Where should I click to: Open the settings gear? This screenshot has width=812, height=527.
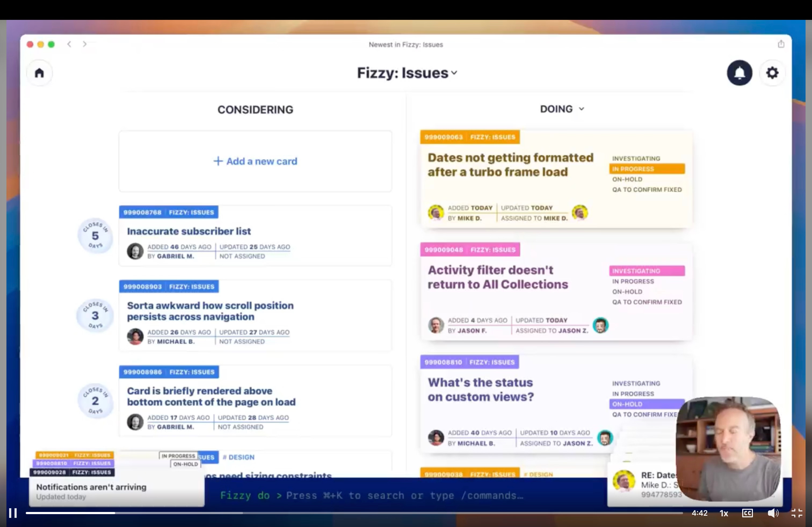pos(772,73)
